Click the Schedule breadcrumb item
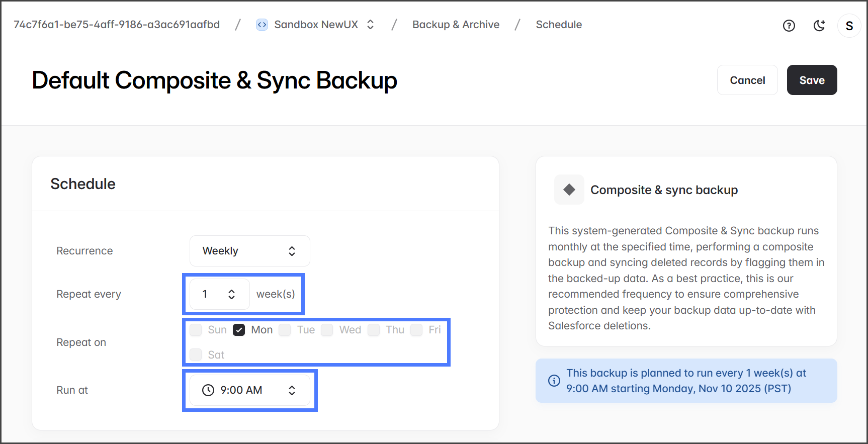The height and width of the screenshot is (444, 868). (558, 25)
